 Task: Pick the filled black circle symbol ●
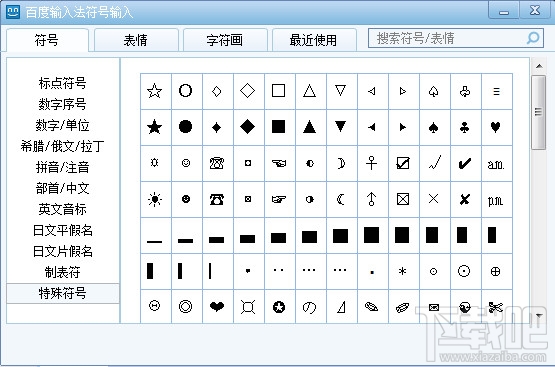(x=185, y=127)
